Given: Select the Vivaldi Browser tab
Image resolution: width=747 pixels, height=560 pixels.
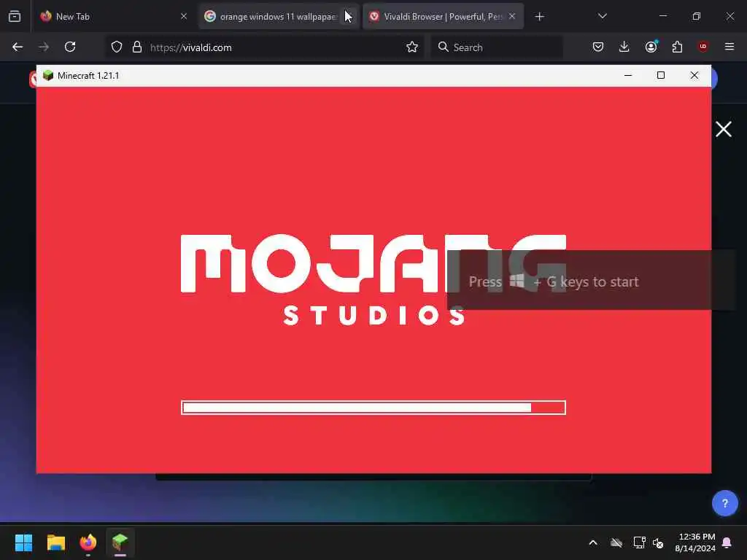Looking at the screenshot, I should [443, 17].
